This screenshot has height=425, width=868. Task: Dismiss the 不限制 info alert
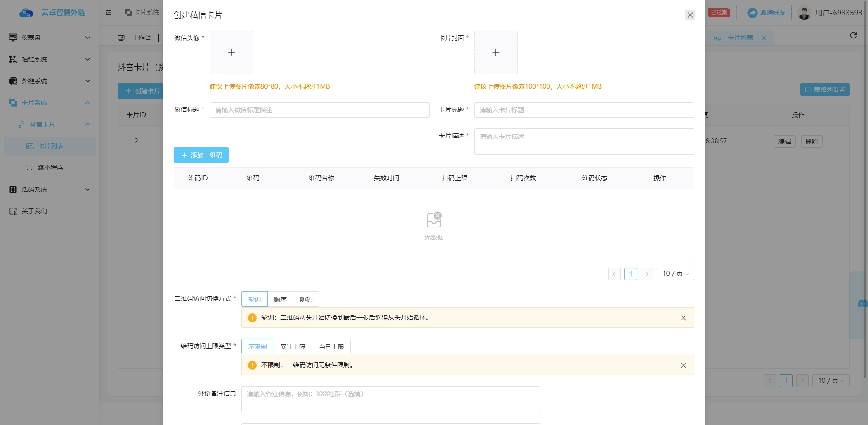pos(683,365)
